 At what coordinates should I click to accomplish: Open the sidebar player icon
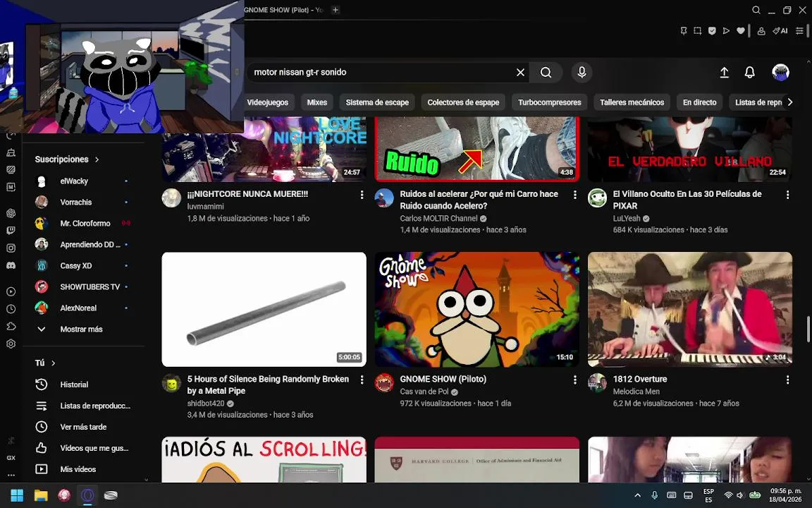click(11, 292)
